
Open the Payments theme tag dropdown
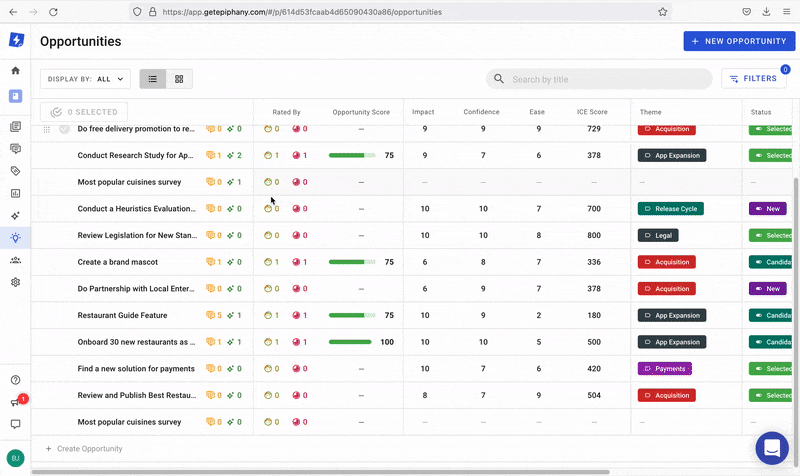pyautogui.click(x=665, y=369)
